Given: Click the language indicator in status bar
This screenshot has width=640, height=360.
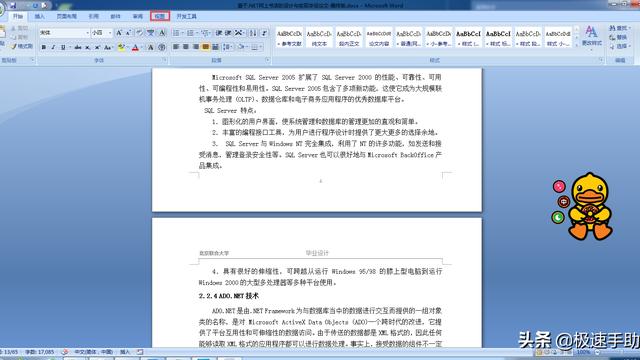Looking at the screenshot, I should [93, 351].
